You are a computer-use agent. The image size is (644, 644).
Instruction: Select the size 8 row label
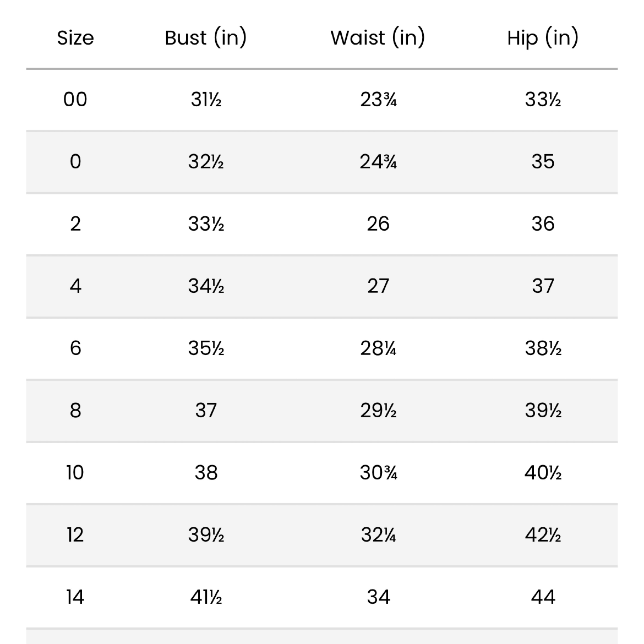75,410
